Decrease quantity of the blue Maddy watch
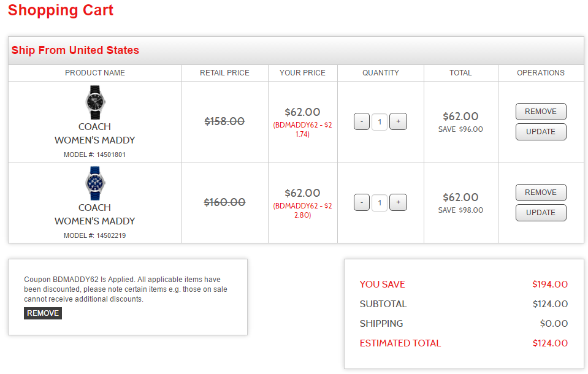The height and width of the screenshot is (374, 588). (x=362, y=202)
